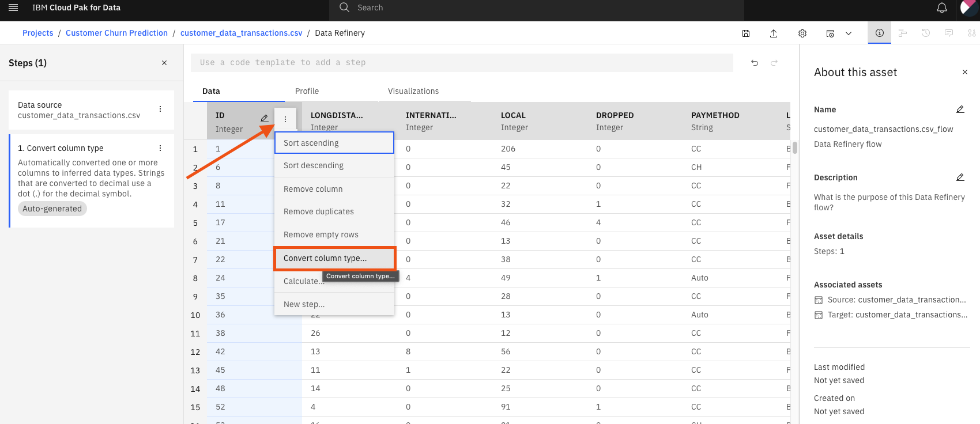Image resolution: width=980 pixels, height=424 pixels.
Task: Open the data grid icon in toolbar
Action: (972, 33)
